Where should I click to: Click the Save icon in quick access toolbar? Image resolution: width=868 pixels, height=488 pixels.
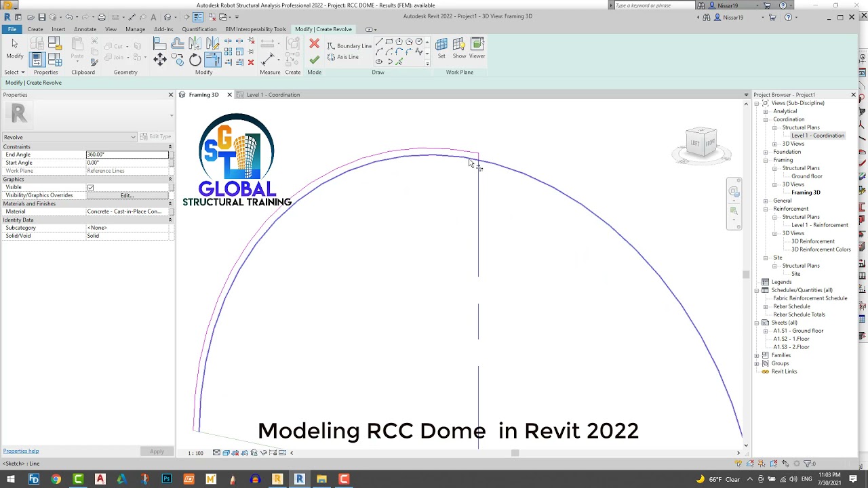(42, 17)
